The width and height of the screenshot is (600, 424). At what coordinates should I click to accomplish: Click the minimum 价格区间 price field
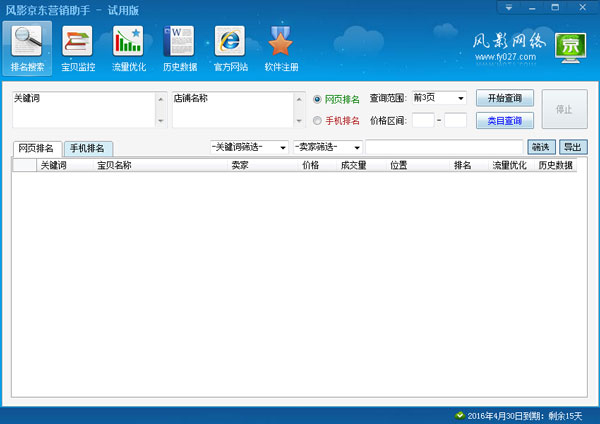(423, 120)
